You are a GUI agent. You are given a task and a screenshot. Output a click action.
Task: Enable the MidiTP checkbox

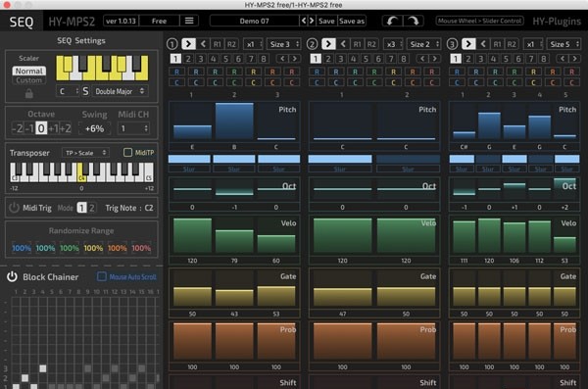127,152
